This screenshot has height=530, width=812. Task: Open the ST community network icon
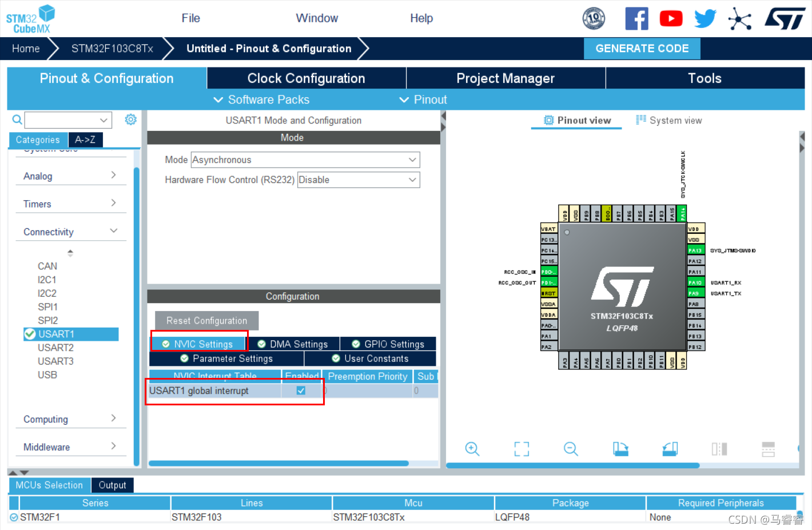tap(739, 18)
